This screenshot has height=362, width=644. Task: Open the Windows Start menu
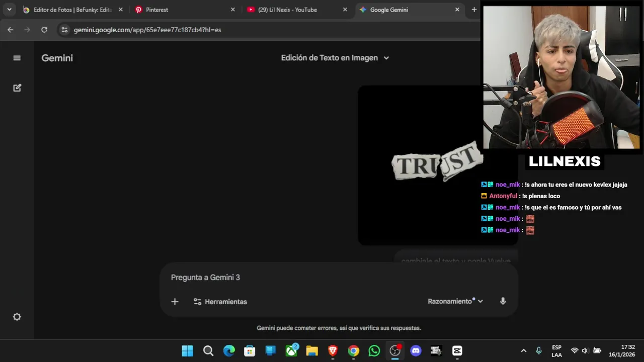(187, 351)
